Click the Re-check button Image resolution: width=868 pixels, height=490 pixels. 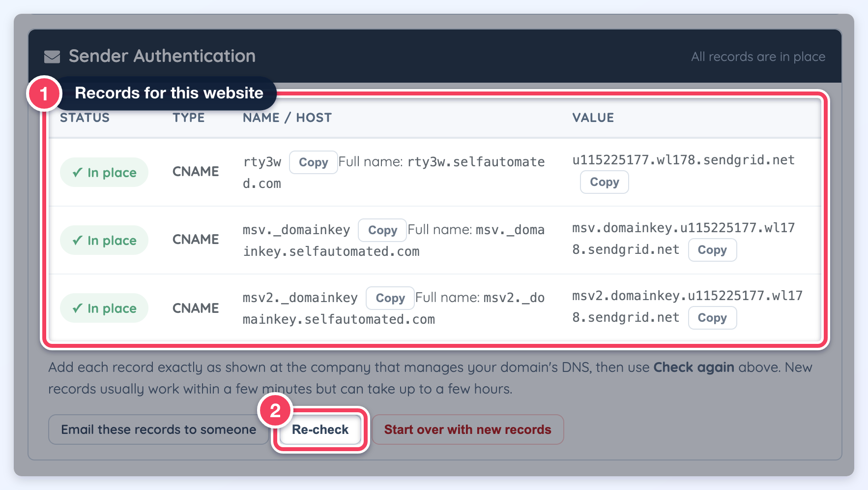320,429
